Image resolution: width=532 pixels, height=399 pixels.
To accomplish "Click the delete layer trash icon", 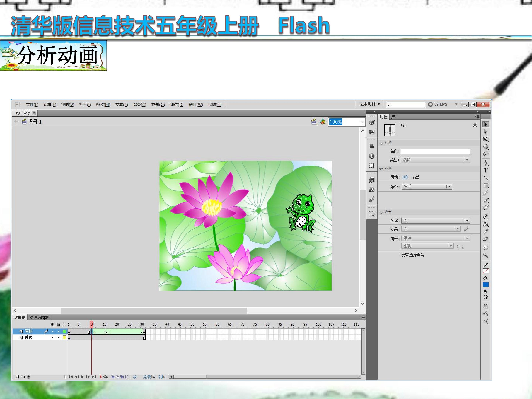I will 29,377.
